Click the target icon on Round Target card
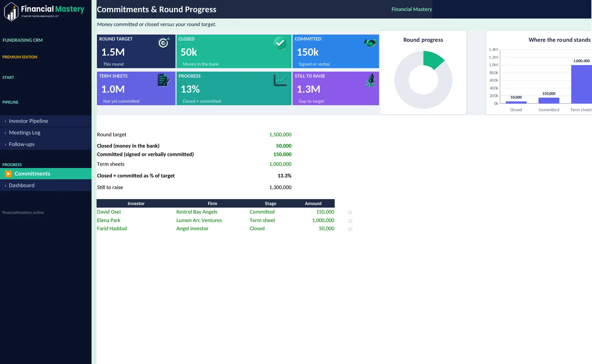This screenshot has width=592, height=364. tap(164, 42)
